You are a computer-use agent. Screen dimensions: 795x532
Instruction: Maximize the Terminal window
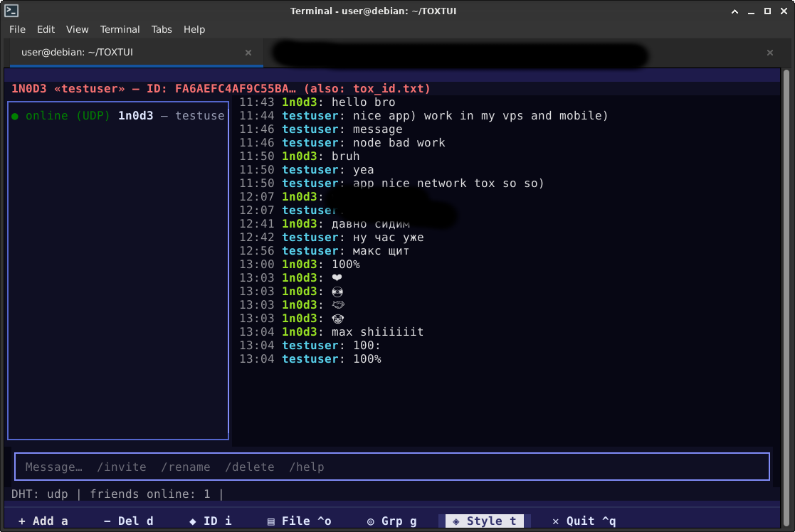(x=768, y=11)
